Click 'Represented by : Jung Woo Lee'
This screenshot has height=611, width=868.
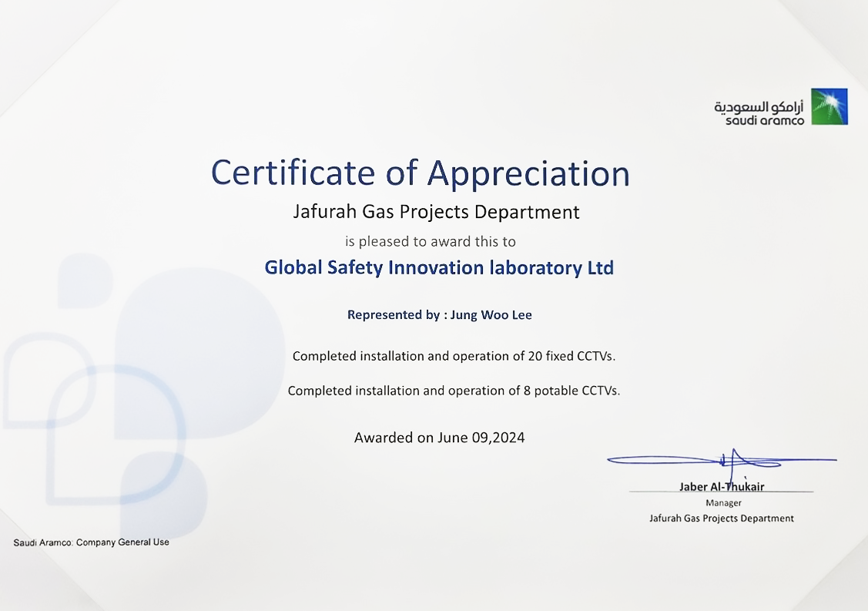coord(440,314)
